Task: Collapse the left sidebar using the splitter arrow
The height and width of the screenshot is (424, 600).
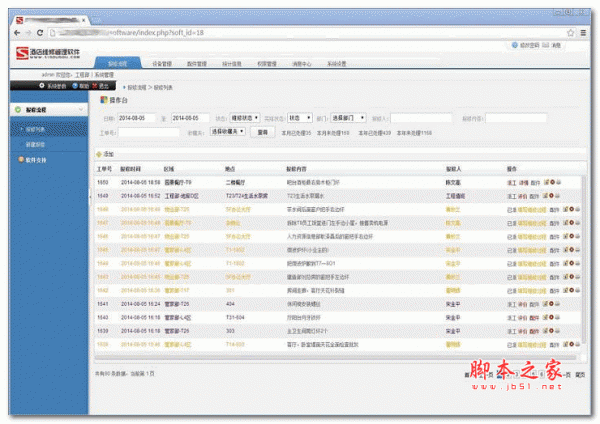Action: pyautogui.click(x=91, y=197)
